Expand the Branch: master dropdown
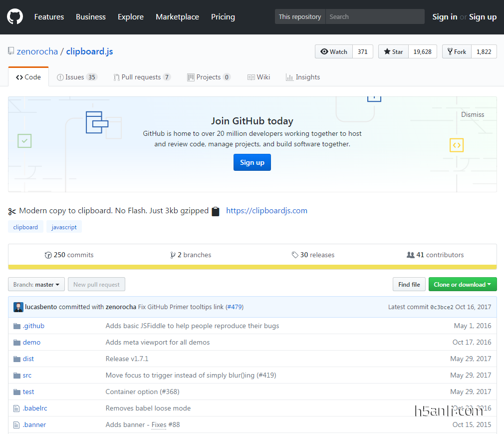Image resolution: width=504 pixels, height=434 pixels. [x=36, y=284]
